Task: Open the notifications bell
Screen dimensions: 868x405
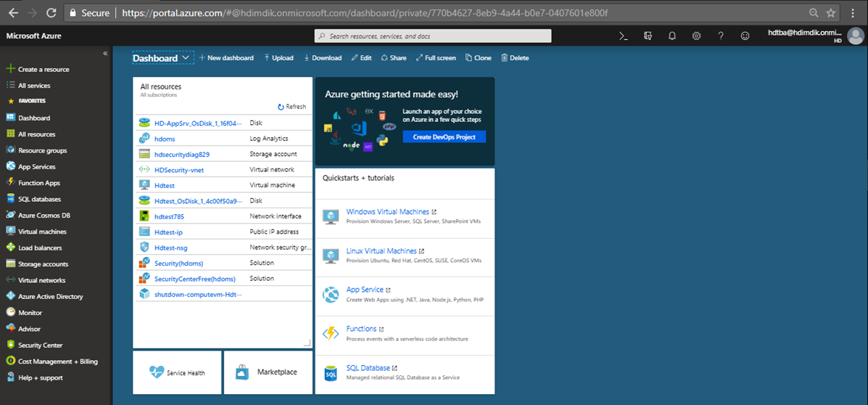Action: pyautogui.click(x=672, y=36)
